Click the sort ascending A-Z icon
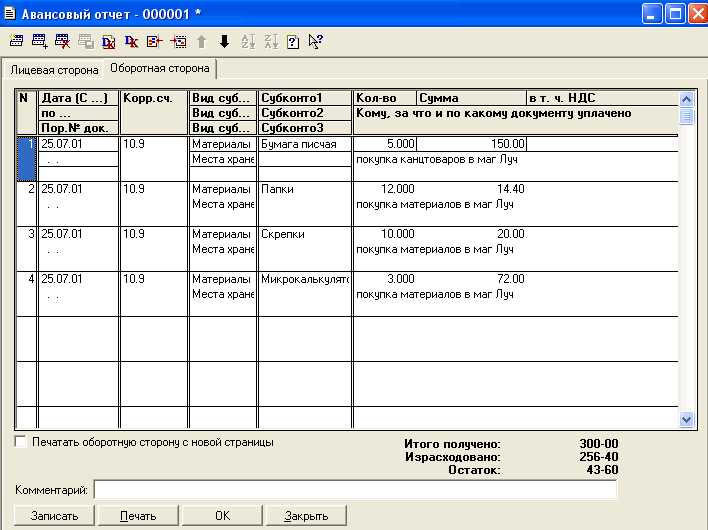 (x=249, y=42)
